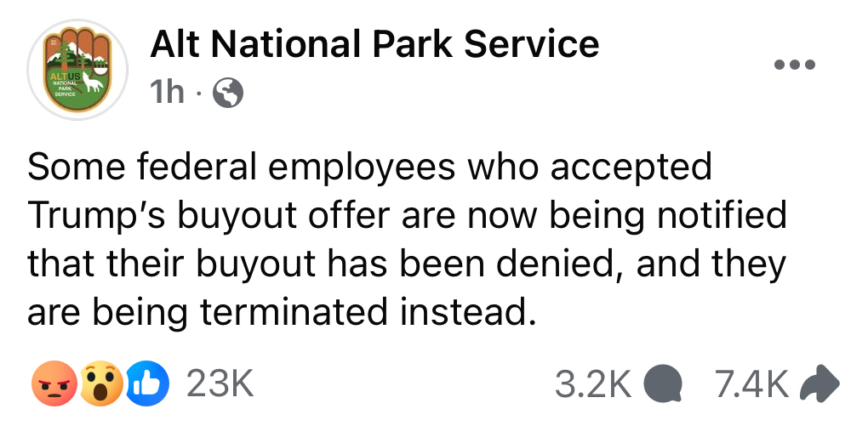This screenshot has width=868, height=426.
Task: Click the post text about federal employees' buyout
Action: coord(407,239)
